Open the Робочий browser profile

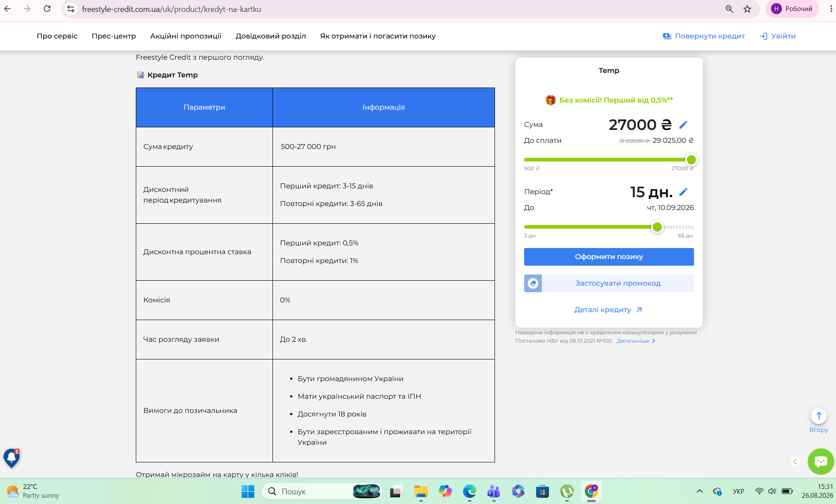pos(792,9)
